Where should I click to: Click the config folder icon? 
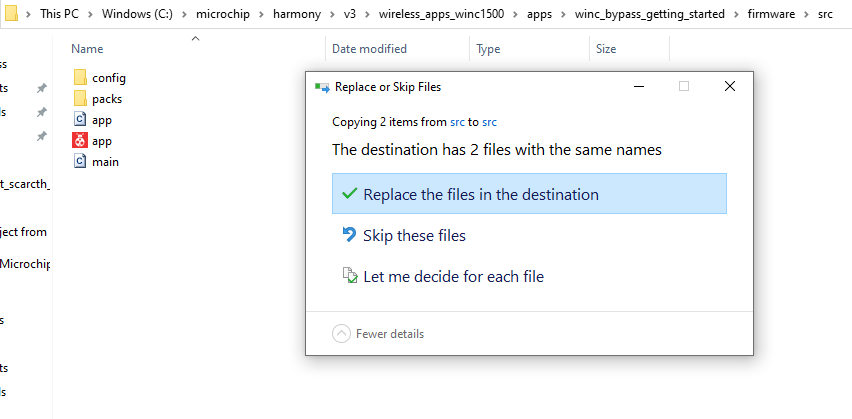81,78
